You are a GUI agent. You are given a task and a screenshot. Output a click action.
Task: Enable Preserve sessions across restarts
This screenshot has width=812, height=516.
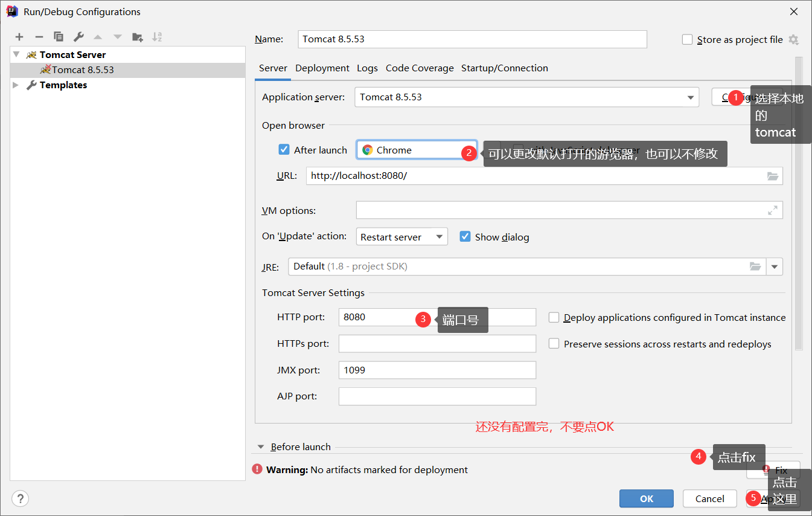point(554,344)
